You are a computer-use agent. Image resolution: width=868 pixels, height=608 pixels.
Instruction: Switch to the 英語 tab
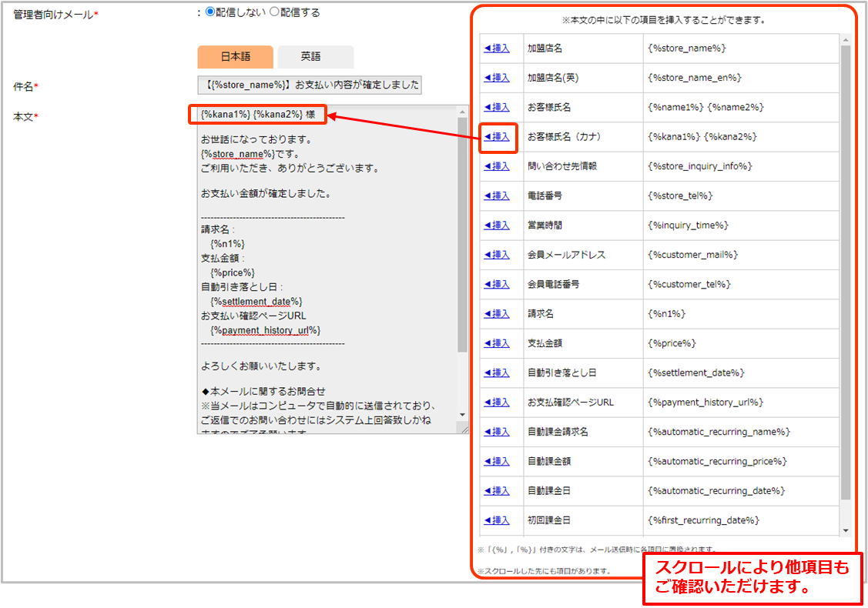(x=315, y=57)
